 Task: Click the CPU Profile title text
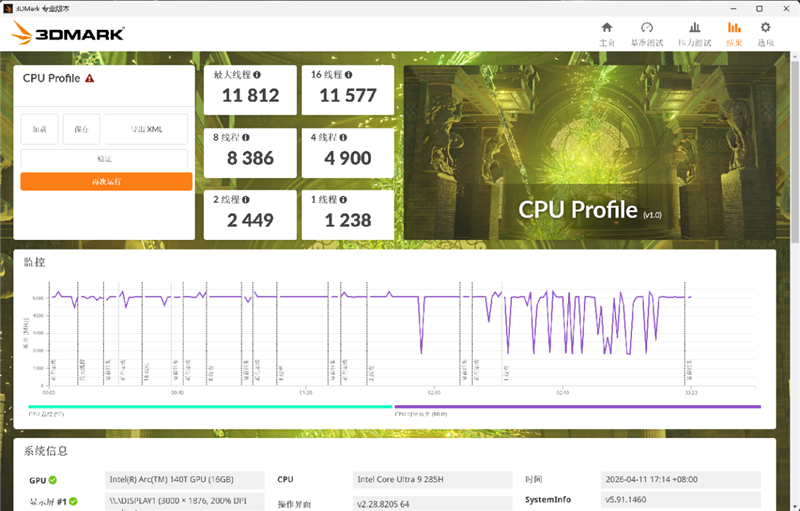click(x=52, y=79)
